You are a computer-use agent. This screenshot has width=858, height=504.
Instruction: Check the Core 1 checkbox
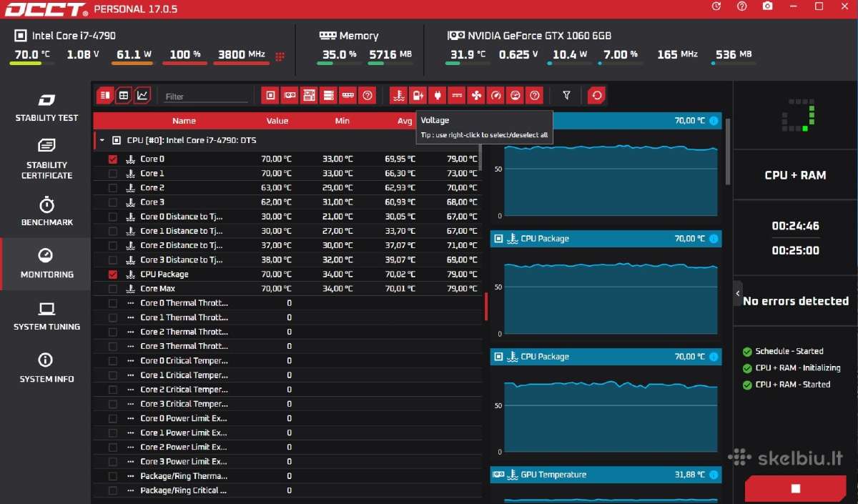point(112,173)
